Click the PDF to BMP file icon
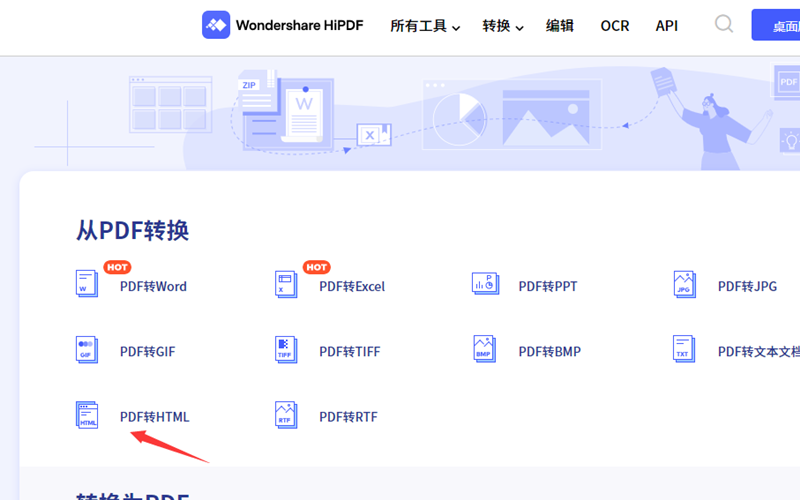This screenshot has width=800, height=500. coord(486,350)
